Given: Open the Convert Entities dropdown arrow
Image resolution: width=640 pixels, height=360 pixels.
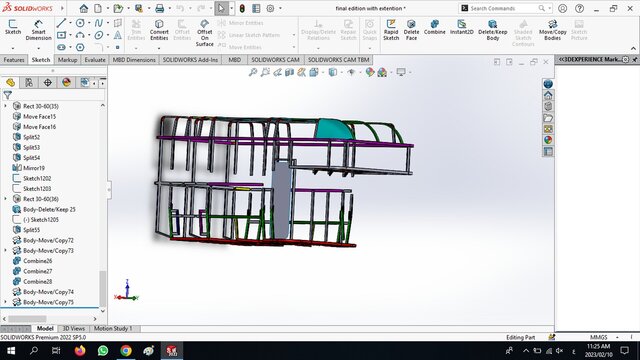Looking at the screenshot, I should [159, 48].
